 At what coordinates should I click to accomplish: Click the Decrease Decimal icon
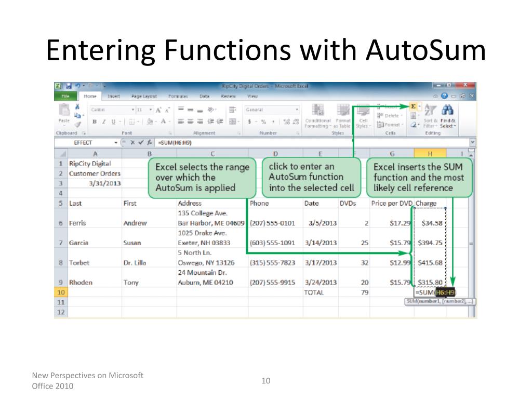pos(296,122)
